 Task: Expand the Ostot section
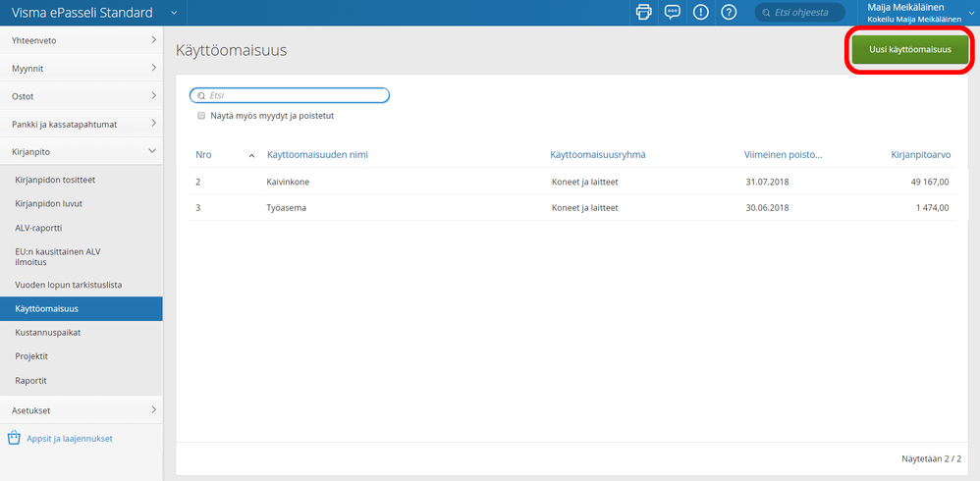82,96
